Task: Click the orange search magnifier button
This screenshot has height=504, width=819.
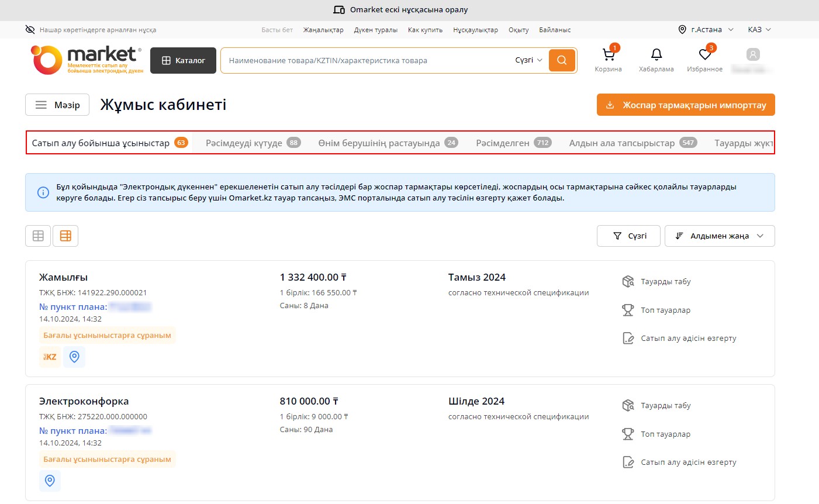Action: click(x=562, y=60)
